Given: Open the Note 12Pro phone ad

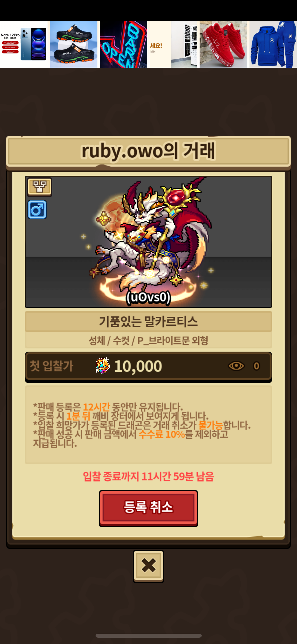Looking at the screenshot, I should tap(24, 44).
